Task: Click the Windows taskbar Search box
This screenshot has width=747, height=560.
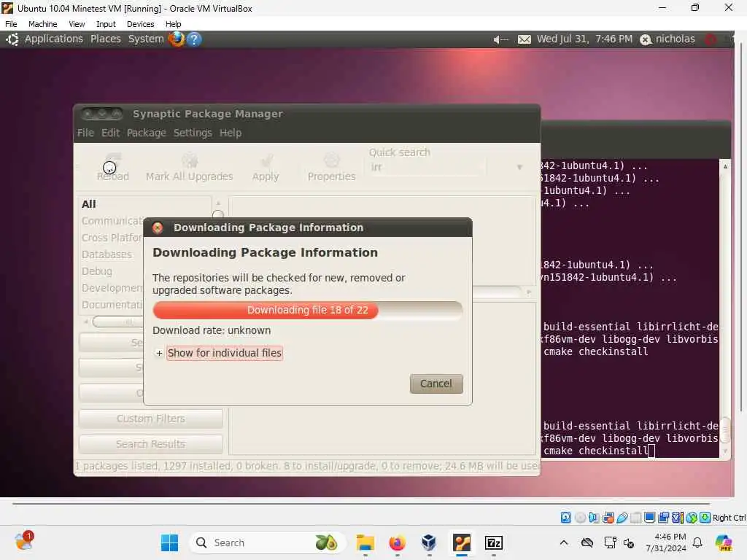Action: coord(268,542)
